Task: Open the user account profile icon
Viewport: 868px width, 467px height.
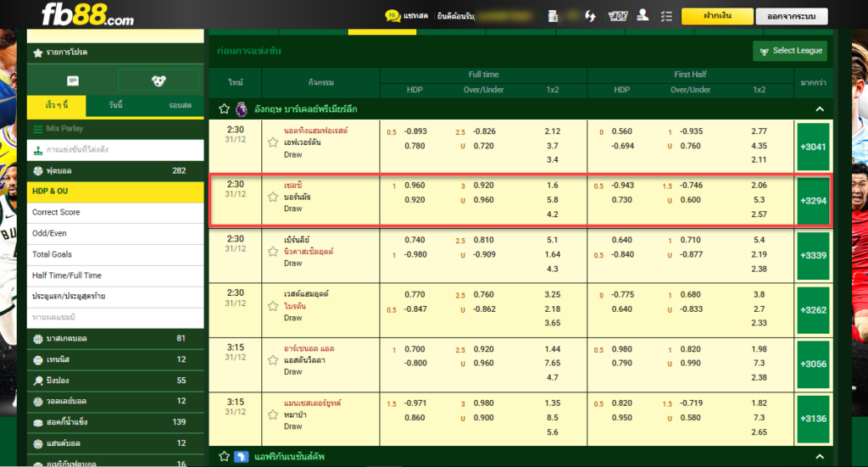Action: click(643, 15)
